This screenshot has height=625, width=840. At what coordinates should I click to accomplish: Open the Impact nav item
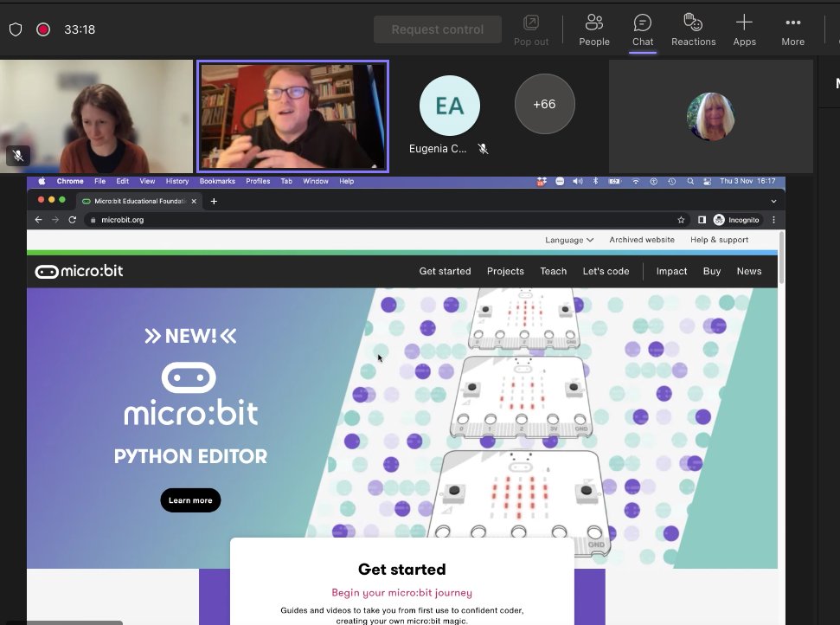(671, 271)
